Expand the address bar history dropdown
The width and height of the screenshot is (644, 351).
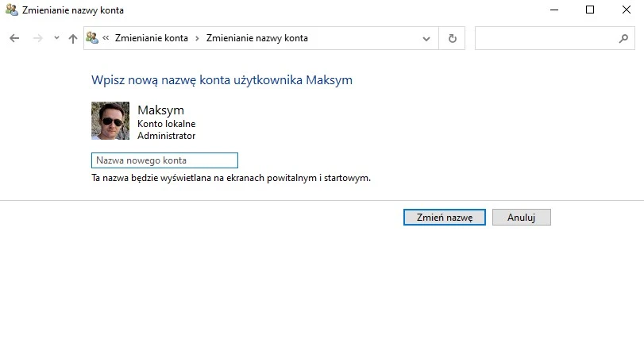pos(427,38)
